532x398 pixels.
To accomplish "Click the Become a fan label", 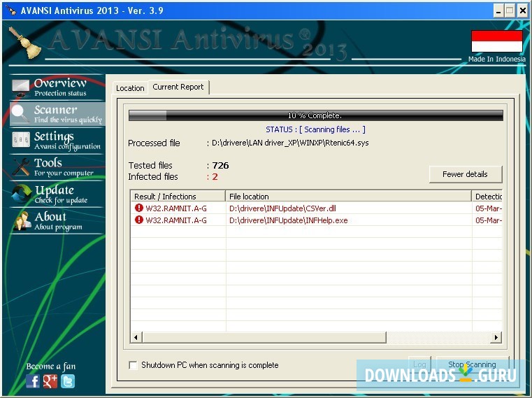I will [51, 366].
